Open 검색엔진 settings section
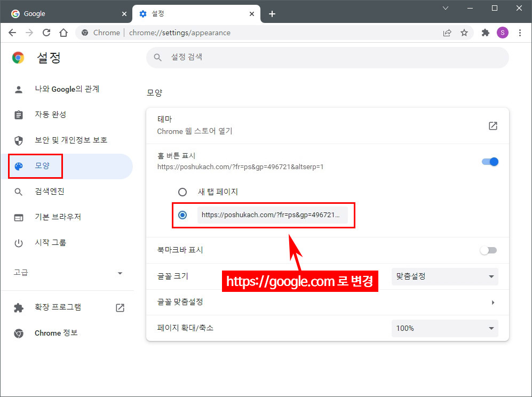532x397 pixels. (67, 192)
